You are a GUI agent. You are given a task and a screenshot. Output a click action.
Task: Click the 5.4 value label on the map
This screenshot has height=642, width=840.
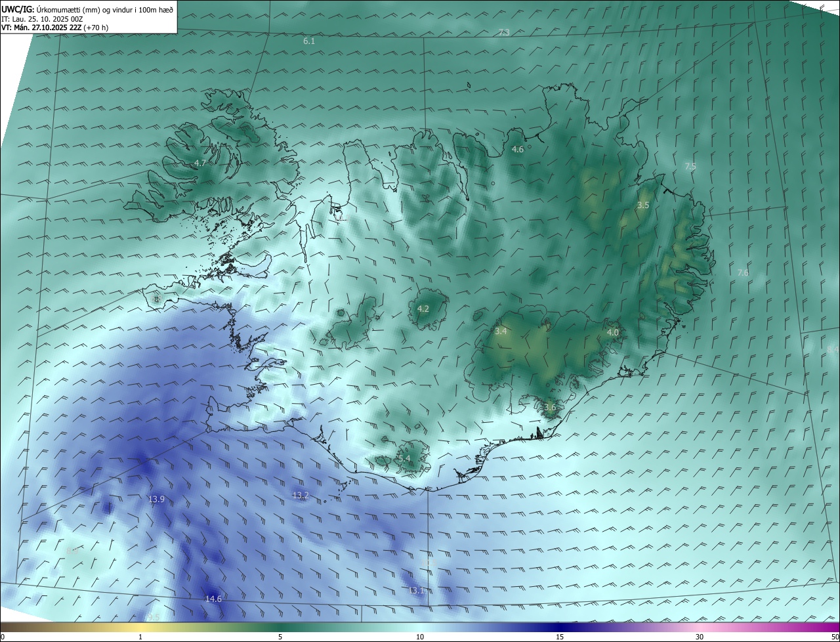coord(404,458)
